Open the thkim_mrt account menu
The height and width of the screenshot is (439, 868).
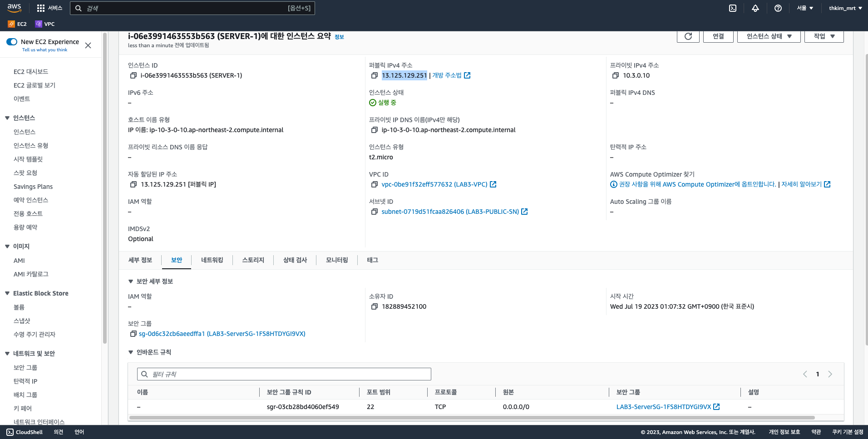[845, 8]
